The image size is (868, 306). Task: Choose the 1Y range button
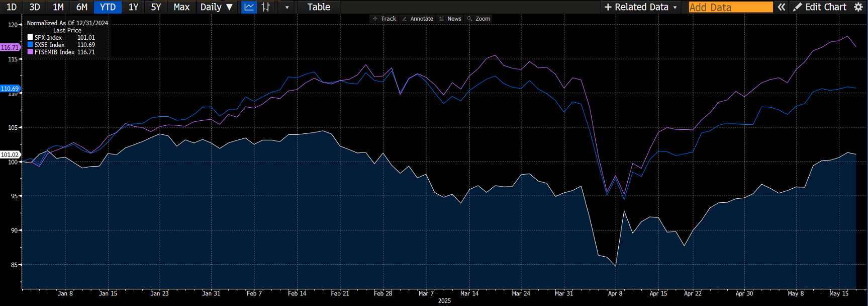coord(133,7)
